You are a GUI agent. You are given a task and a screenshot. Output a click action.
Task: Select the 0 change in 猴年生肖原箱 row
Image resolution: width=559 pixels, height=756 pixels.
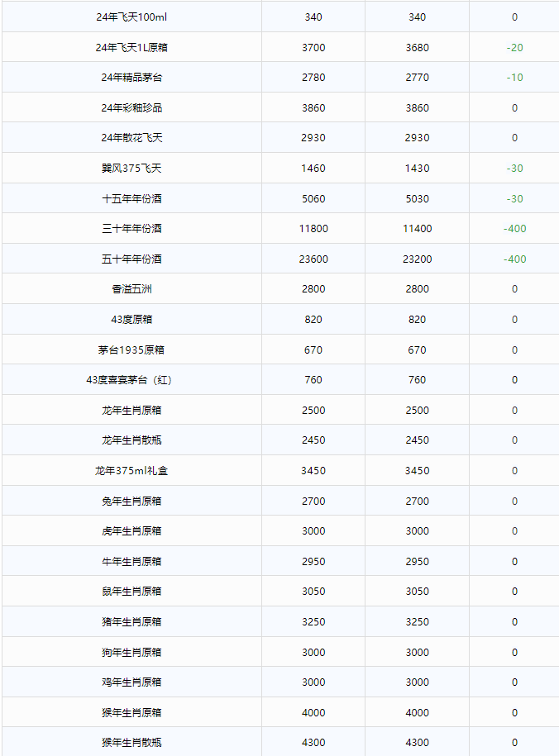pos(514,712)
